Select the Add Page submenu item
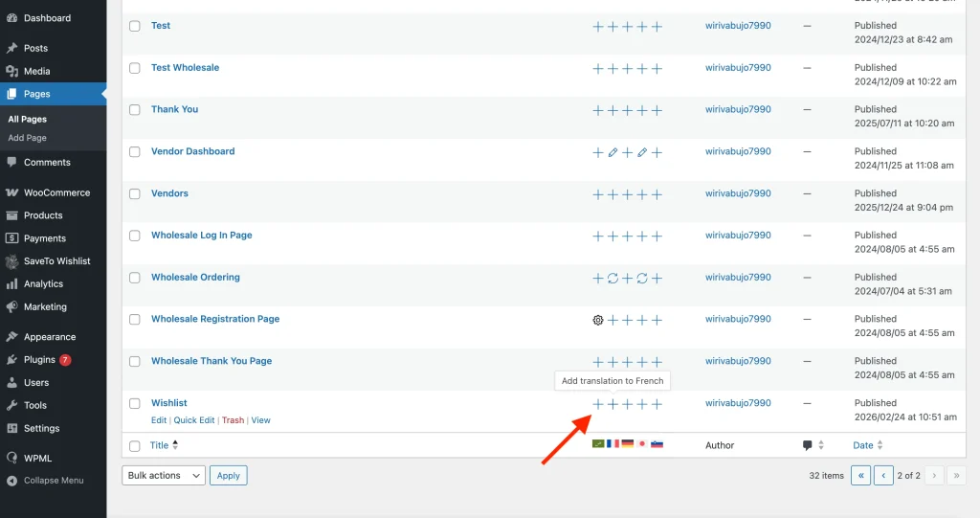Screen dimensions: 980x518 (x=28, y=138)
